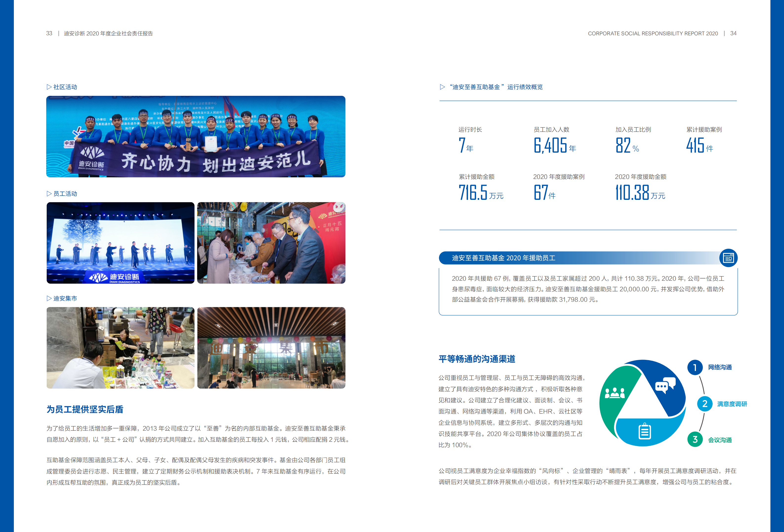The width and height of the screenshot is (784, 532).
Task: Click the green number 3 circle
Action: pyautogui.click(x=695, y=439)
